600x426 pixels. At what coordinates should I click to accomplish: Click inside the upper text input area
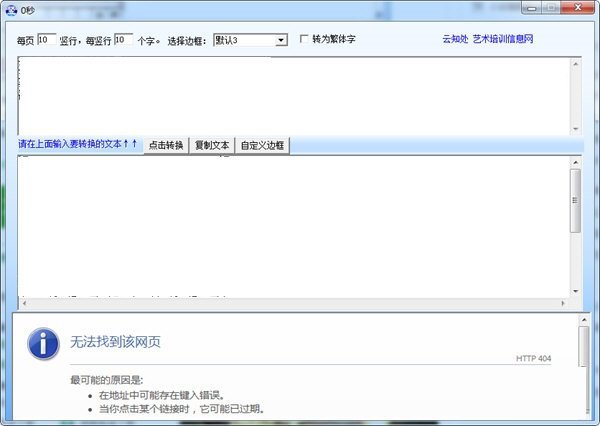tap(290, 95)
